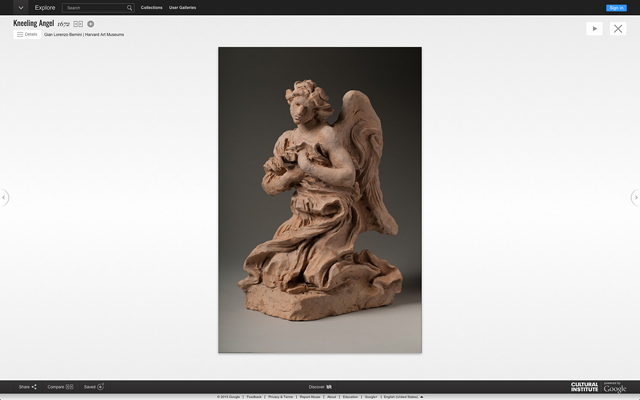The height and width of the screenshot is (400, 640).
Task: Open the User Galleries menu item
Action: point(182,8)
